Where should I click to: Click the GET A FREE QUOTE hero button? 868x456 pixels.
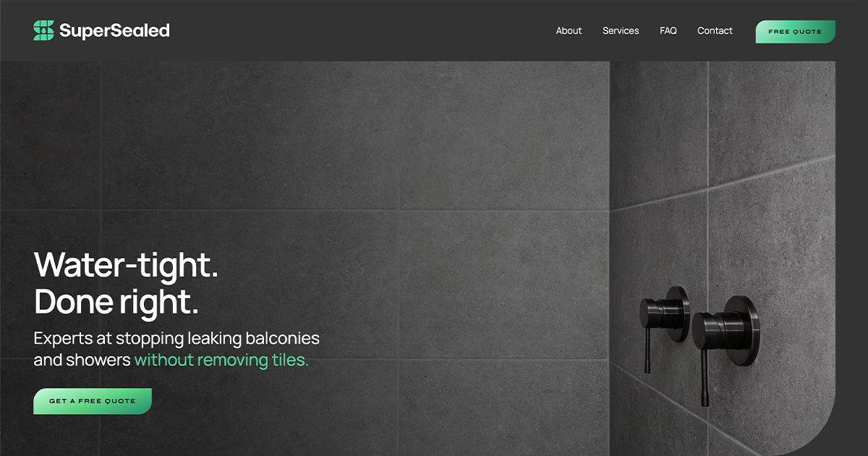click(93, 401)
